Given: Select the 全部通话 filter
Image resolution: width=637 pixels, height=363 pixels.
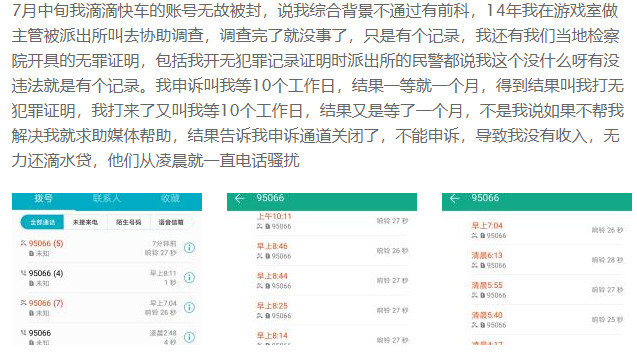Looking at the screenshot, I should click(x=42, y=222).
